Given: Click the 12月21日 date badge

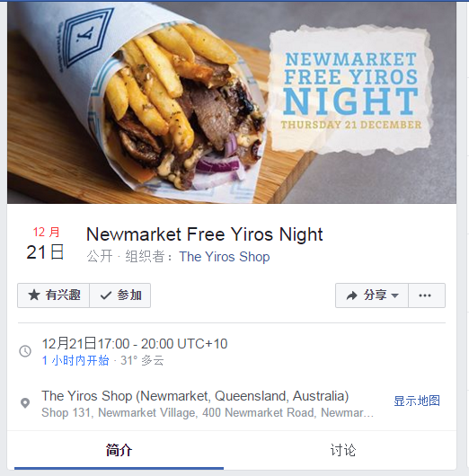Looking at the screenshot, I should (x=45, y=243).
